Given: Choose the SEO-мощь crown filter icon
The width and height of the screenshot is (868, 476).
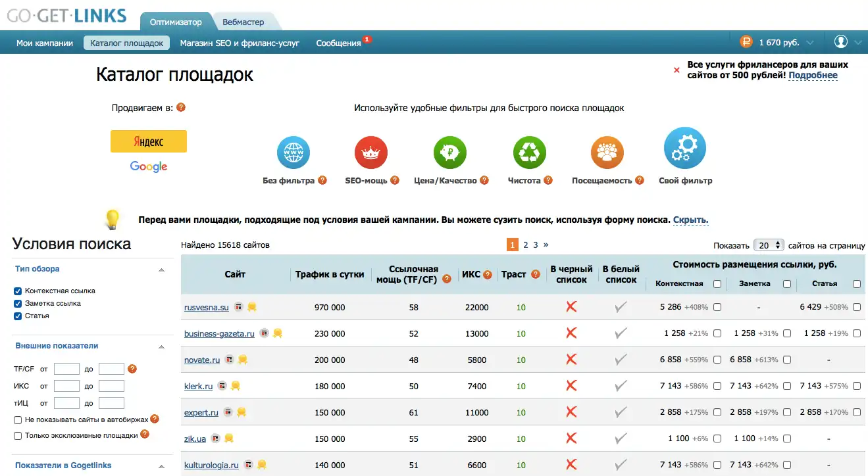Looking at the screenshot, I should (370, 153).
